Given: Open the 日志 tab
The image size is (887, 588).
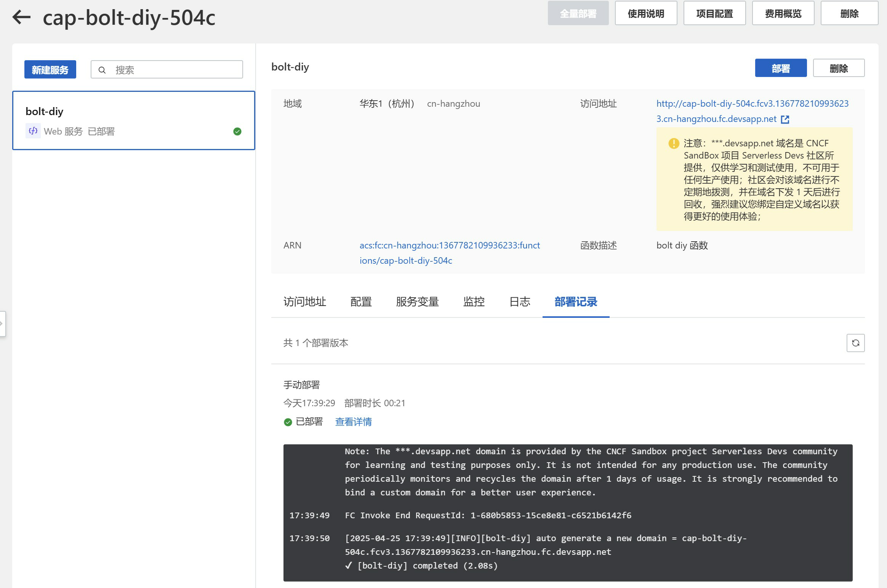Looking at the screenshot, I should coord(519,302).
